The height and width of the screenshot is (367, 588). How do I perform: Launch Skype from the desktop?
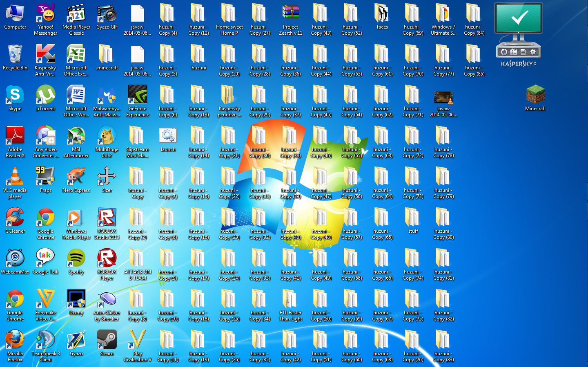pos(15,99)
